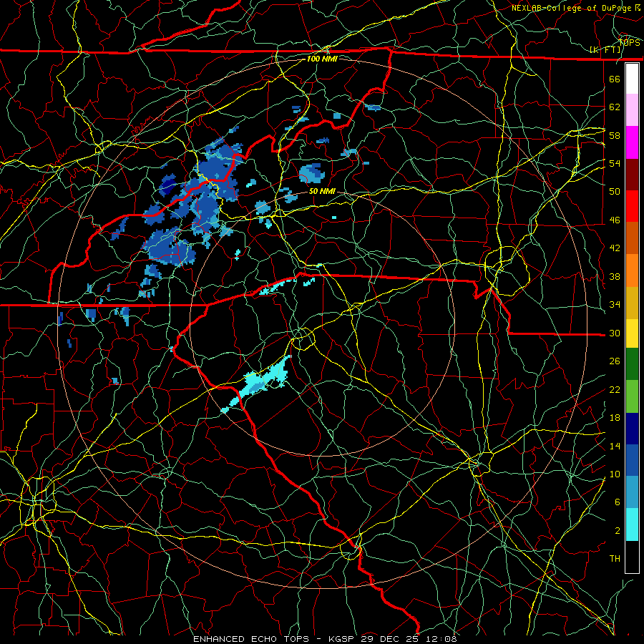Click the dark orange 42 kft legend swatch
Viewport: 644px width, 644px height.
[632, 238]
